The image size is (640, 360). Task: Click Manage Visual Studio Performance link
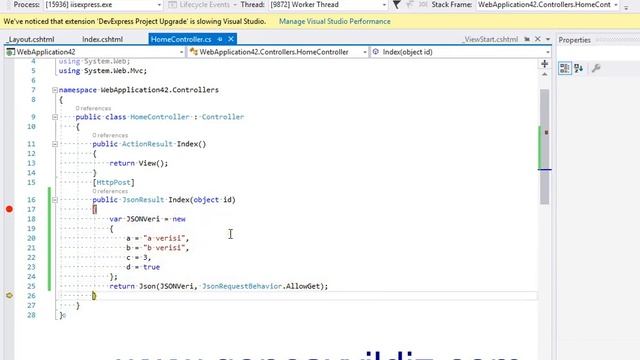(x=335, y=21)
